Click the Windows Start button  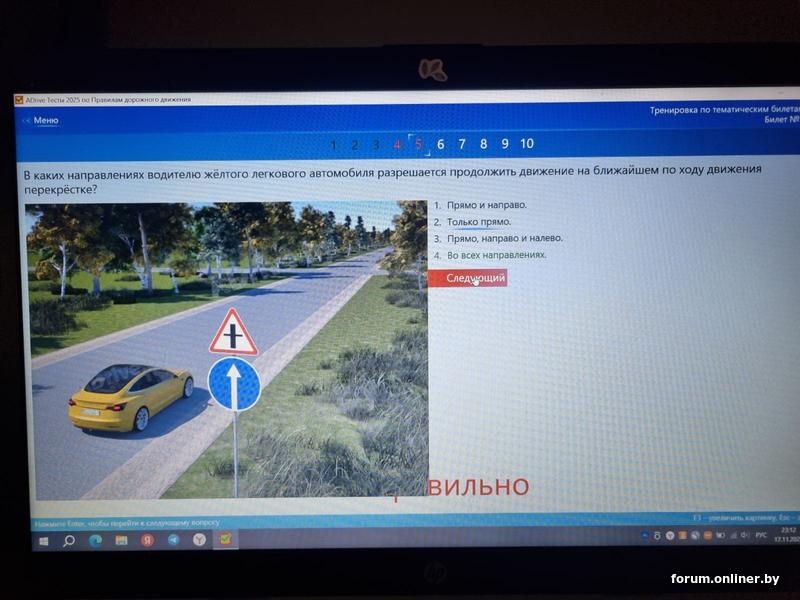tap(44, 541)
